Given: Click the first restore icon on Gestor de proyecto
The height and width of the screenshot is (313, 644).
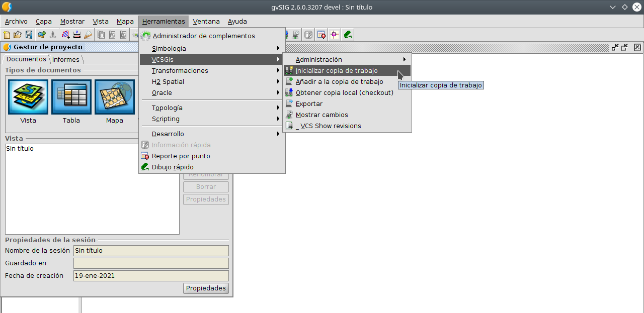Looking at the screenshot, I should 615,47.
